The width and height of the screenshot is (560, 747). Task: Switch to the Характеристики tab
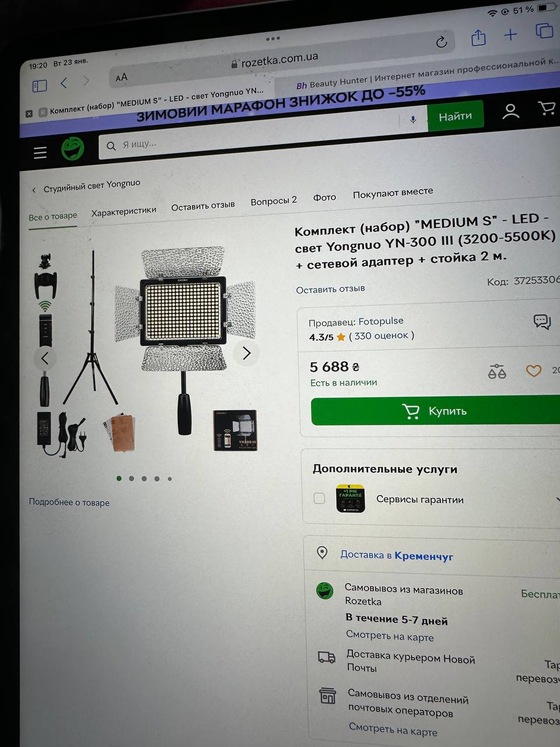[x=124, y=211]
